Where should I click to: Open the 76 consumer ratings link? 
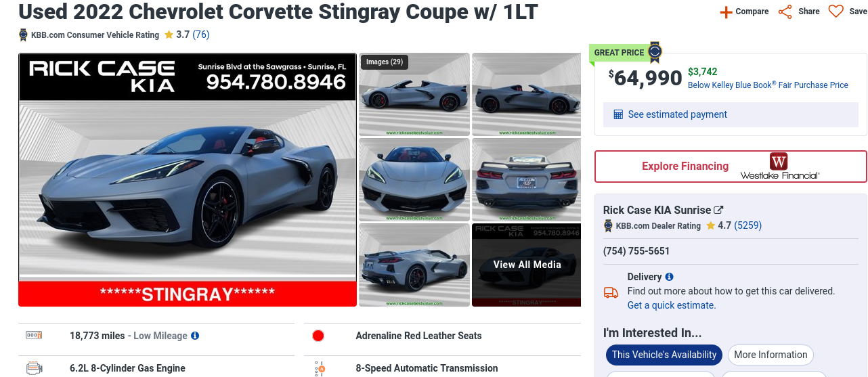click(x=201, y=35)
